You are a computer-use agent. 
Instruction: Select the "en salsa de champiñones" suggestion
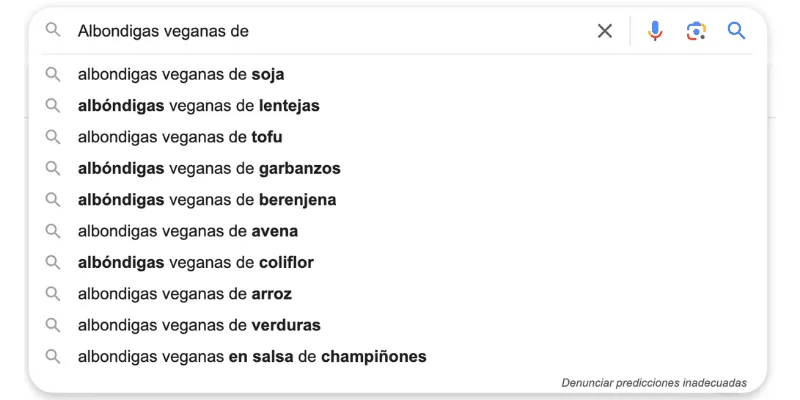252,356
